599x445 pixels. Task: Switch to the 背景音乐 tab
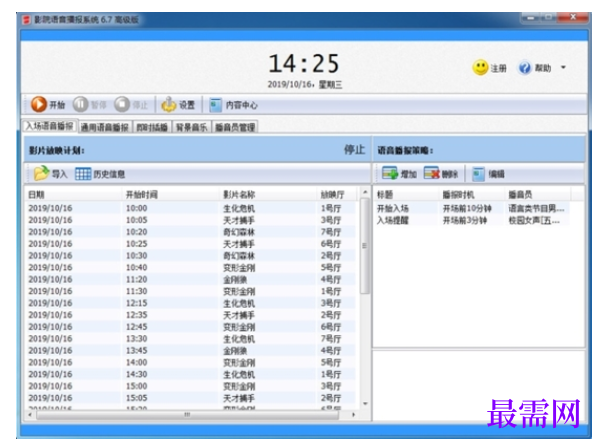point(191,127)
